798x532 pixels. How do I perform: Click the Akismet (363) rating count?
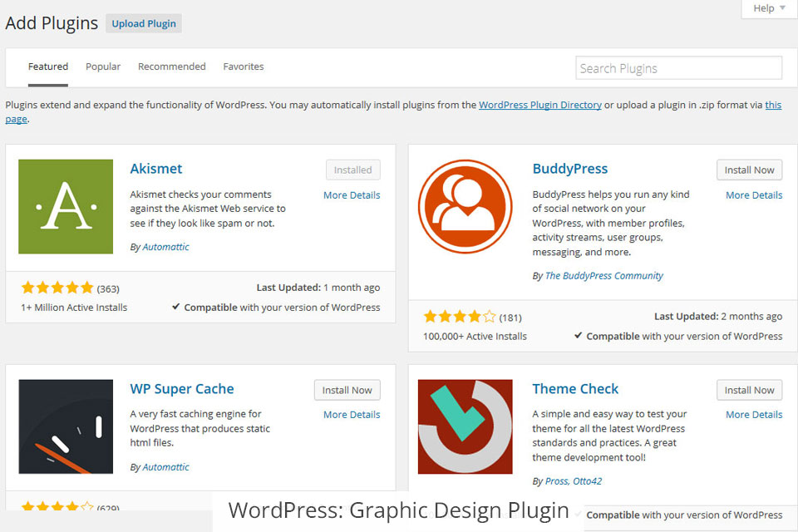click(x=108, y=289)
